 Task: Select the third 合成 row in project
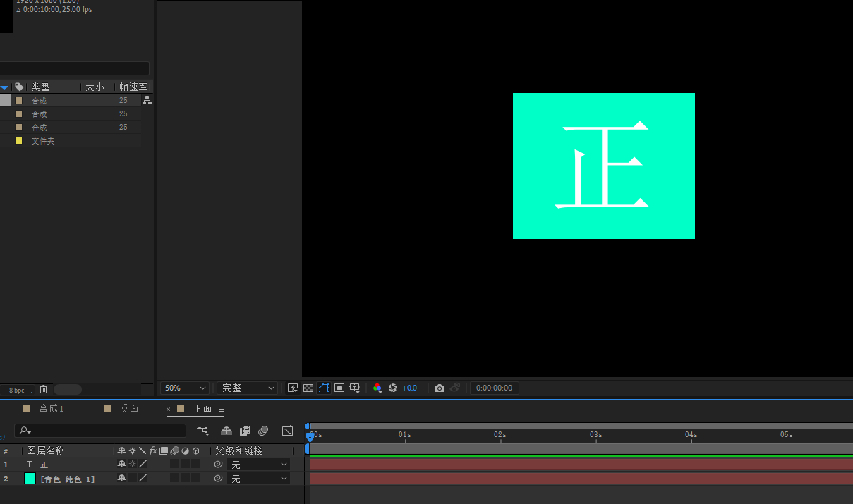[x=71, y=128]
